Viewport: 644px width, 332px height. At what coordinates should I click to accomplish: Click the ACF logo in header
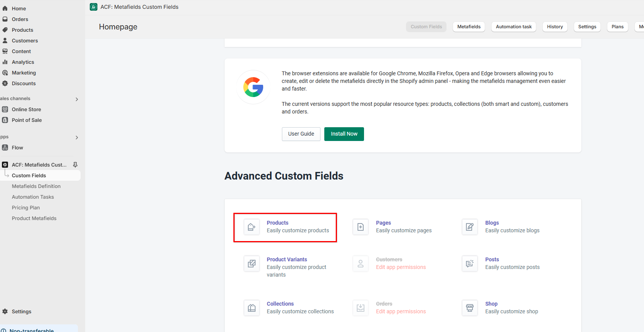coord(94,7)
